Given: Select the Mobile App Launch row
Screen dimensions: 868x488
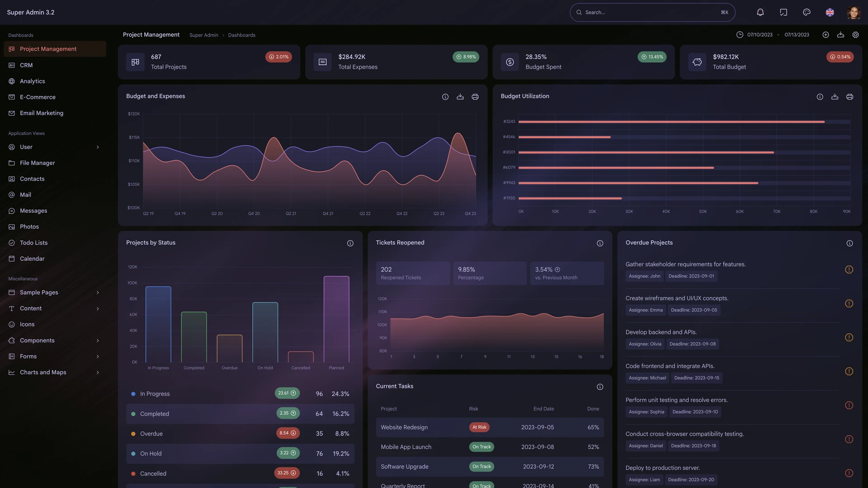Looking at the screenshot, I should 490,447.
